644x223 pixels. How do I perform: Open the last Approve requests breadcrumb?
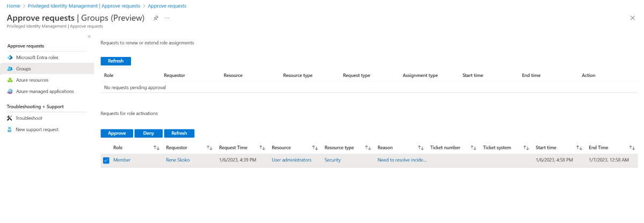point(167,6)
